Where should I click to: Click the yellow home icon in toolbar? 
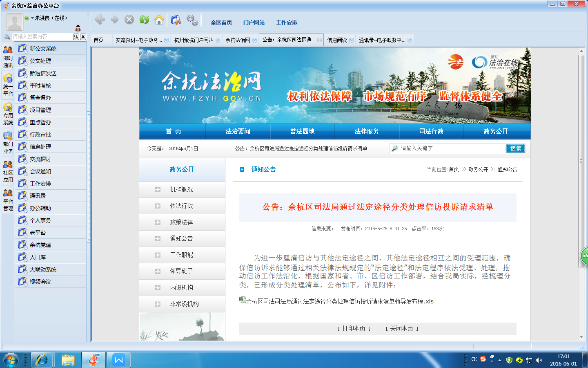(159, 20)
